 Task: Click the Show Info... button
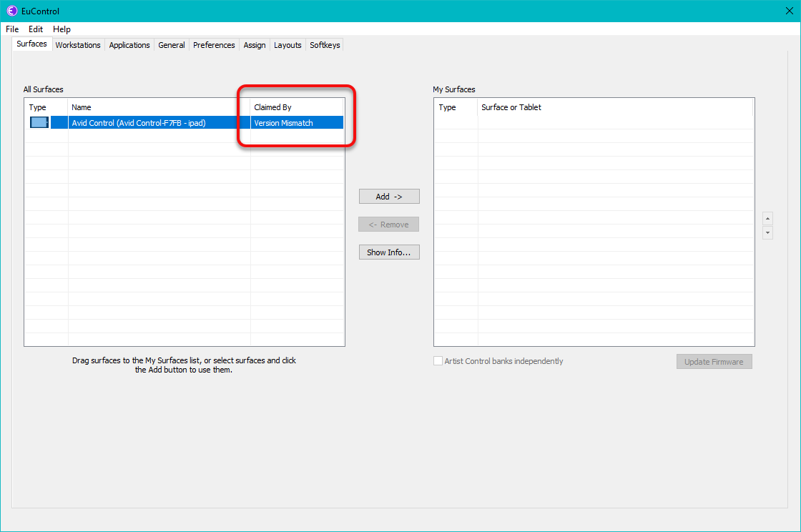point(388,252)
